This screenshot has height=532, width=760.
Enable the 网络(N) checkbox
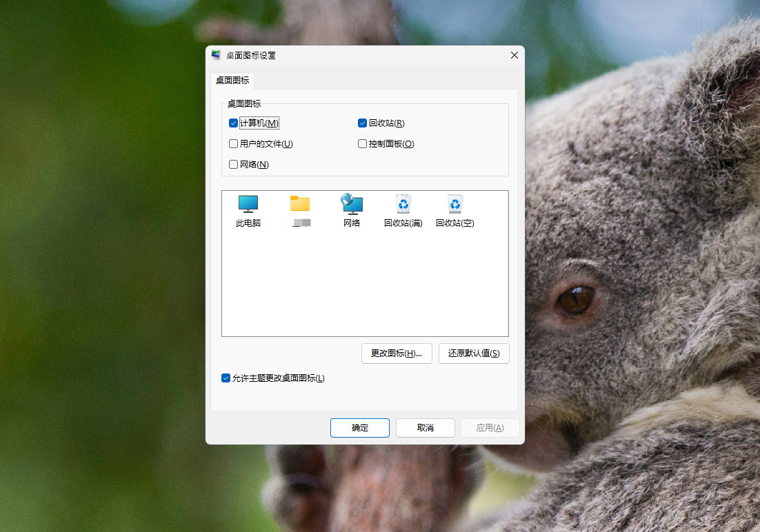click(x=233, y=165)
